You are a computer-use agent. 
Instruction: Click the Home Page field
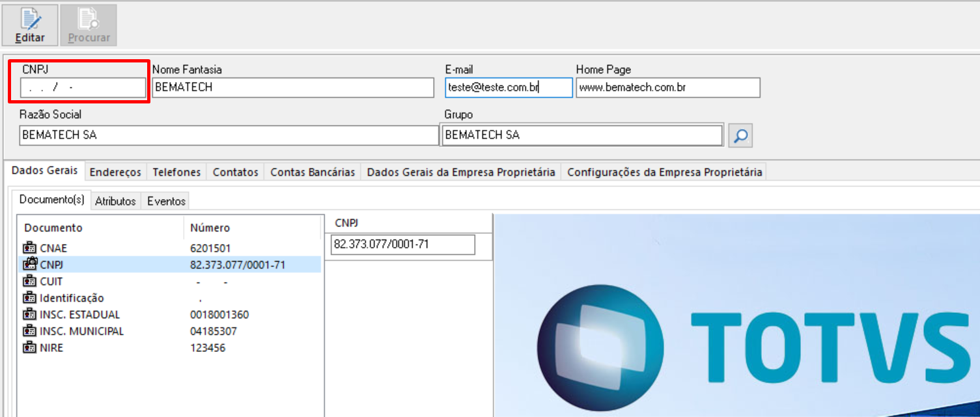click(x=668, y=88)
